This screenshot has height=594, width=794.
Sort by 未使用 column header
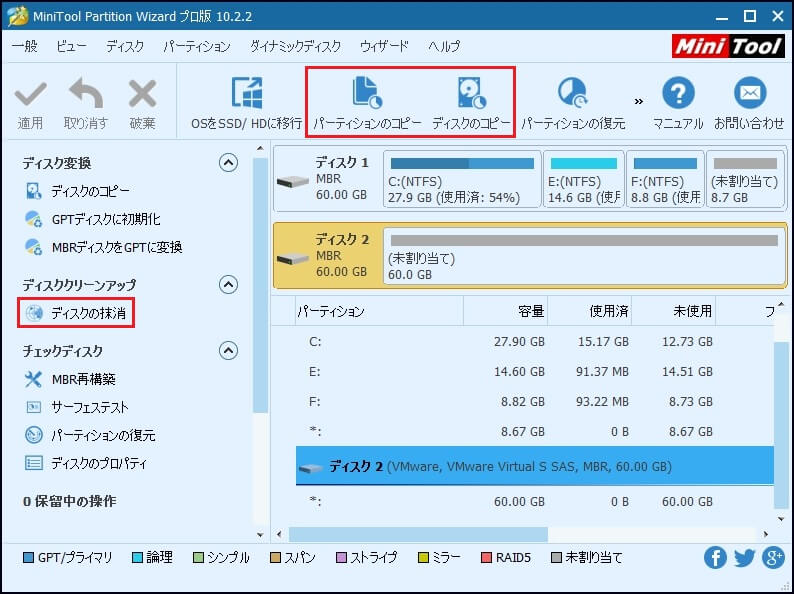(x=673, y=311)
